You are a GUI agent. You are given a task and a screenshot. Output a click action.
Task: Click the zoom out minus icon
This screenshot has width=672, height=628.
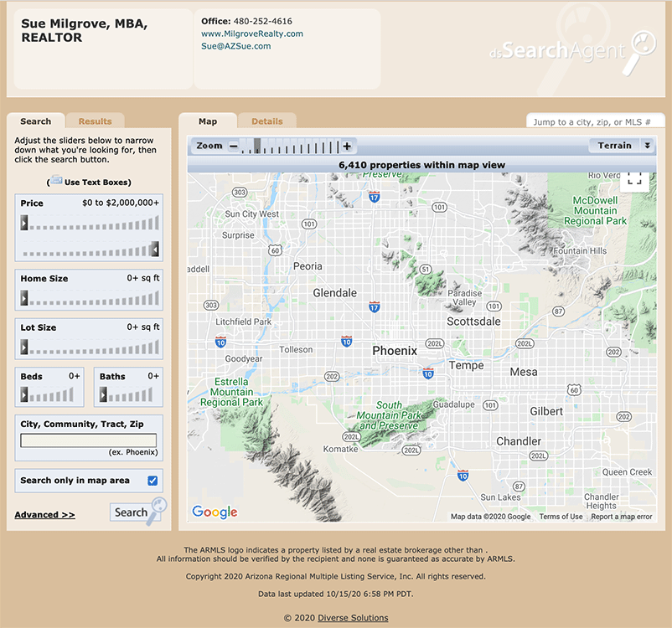tap(233, 146)
